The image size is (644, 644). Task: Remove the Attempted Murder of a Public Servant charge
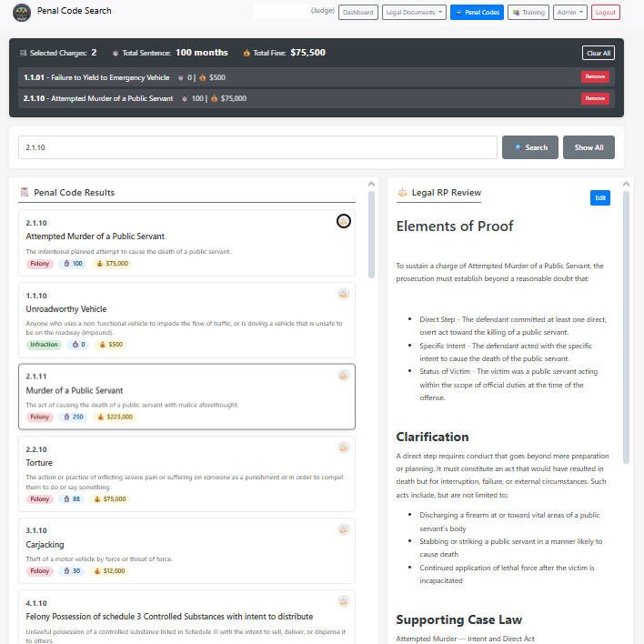click(x=595, y=98)
